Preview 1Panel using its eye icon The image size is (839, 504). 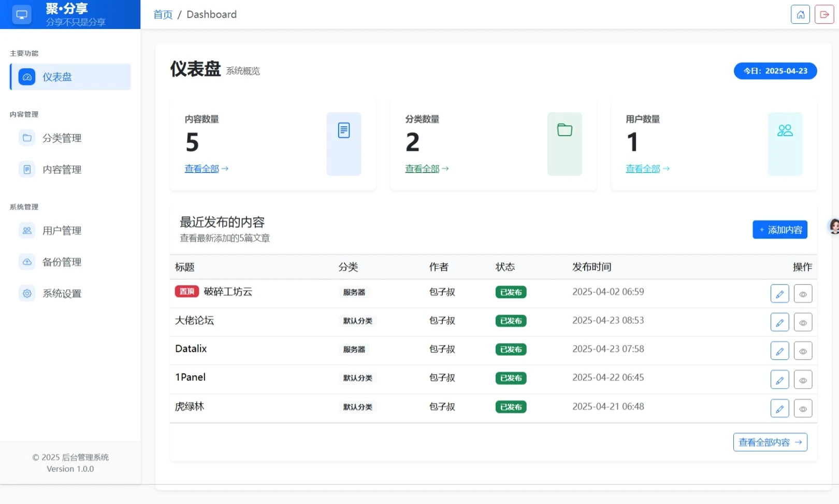tap(803, 380)
